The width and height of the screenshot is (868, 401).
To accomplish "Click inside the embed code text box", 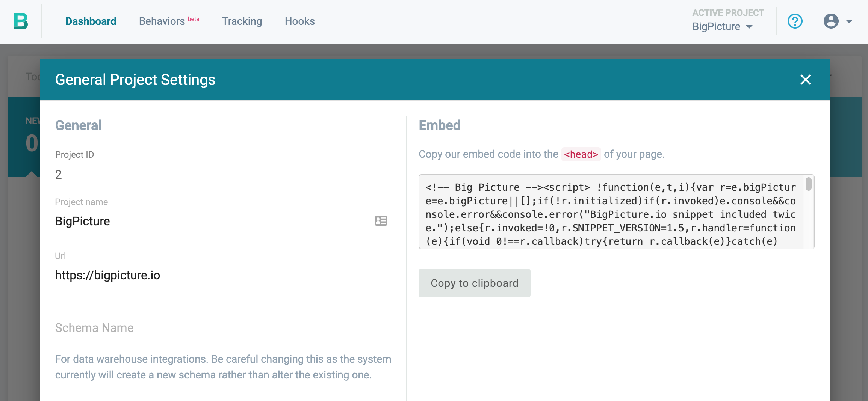I will click(610, 214).
